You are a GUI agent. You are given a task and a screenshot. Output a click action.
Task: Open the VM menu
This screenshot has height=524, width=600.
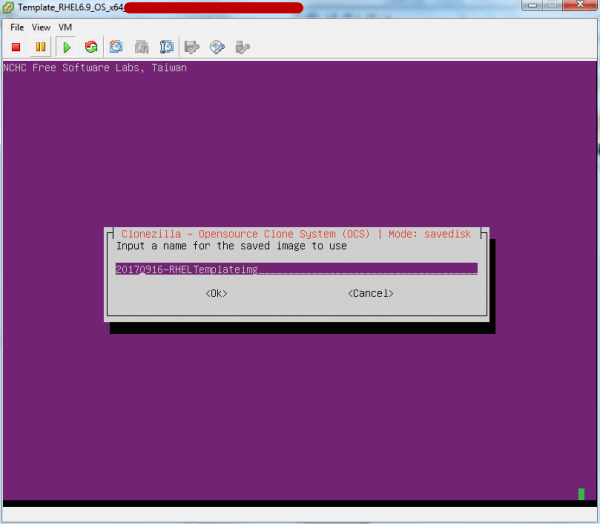65,28
